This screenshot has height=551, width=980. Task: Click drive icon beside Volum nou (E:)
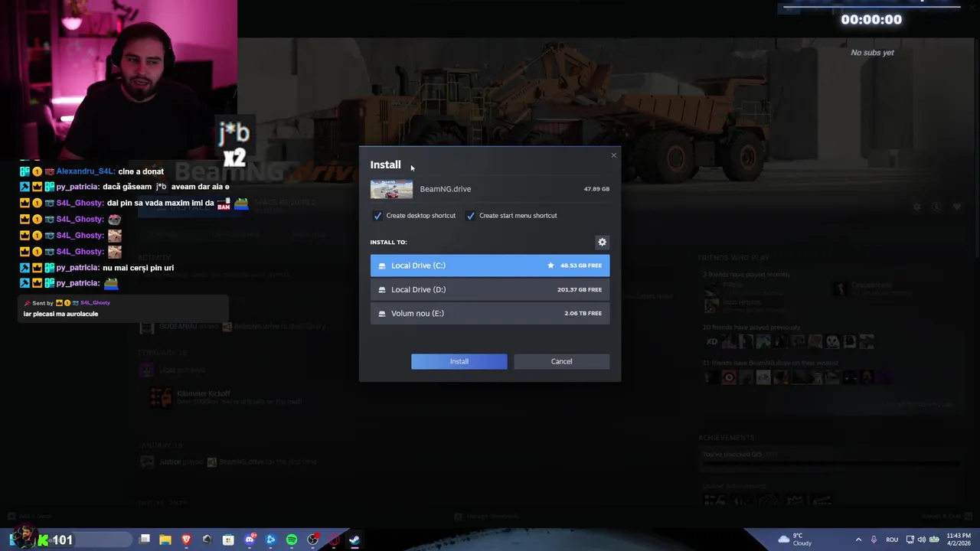coord(382,314)
